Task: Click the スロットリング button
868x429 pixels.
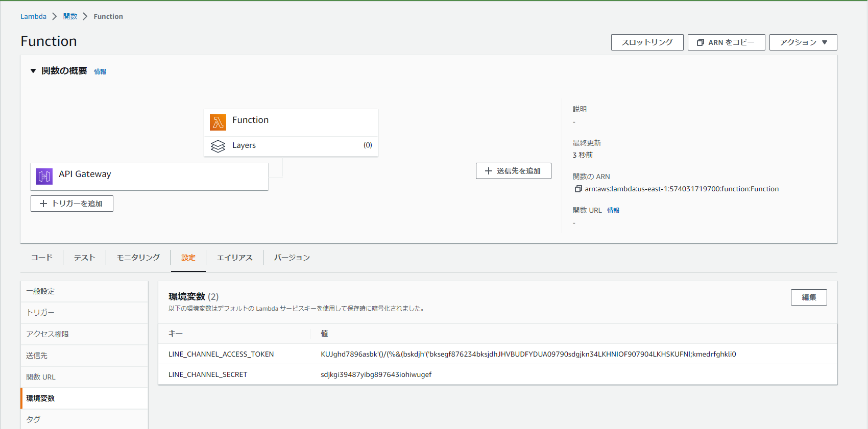Action: (x=647, y=42)
